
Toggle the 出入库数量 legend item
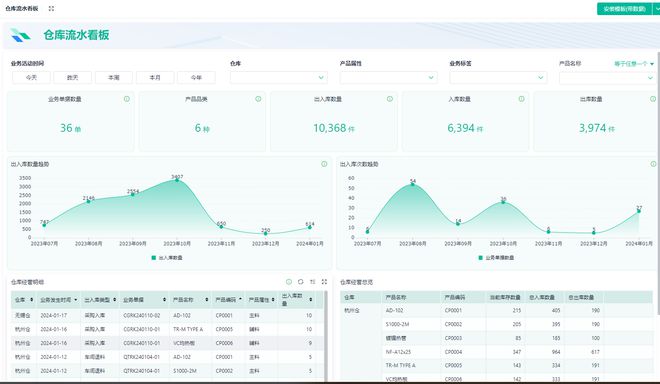[x=167, y=258]
